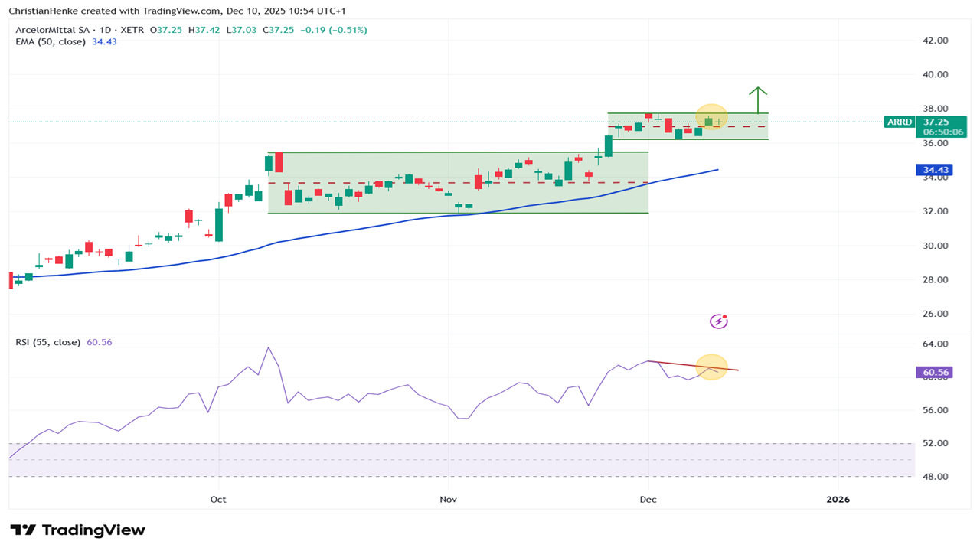This screenshot has width=980, height=551.
Task: Click the 42.00 price axis label
Action: [x=935, y=41]
